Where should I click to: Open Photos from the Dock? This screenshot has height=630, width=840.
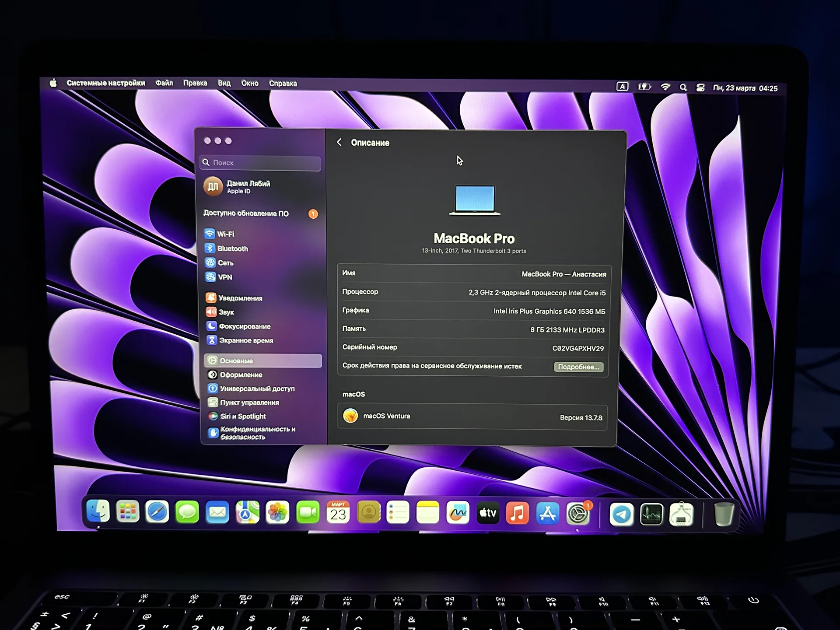(278, 512)
